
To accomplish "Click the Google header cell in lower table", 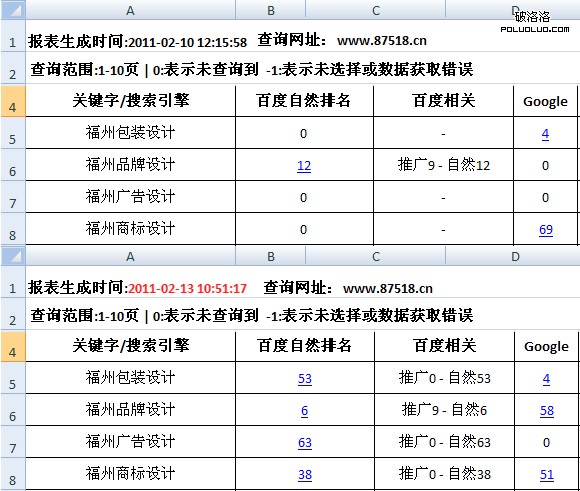I will (x=546, y=346).
